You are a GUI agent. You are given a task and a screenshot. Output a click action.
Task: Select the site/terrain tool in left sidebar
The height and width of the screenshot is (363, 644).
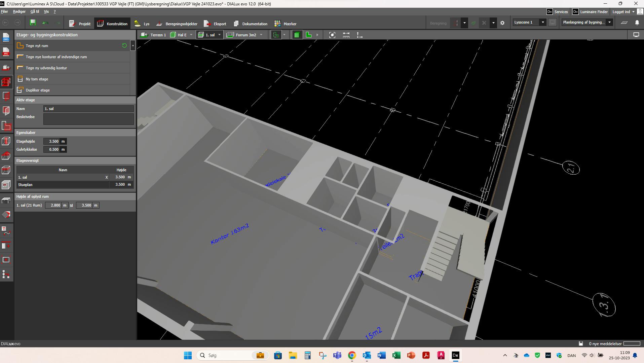6,67
